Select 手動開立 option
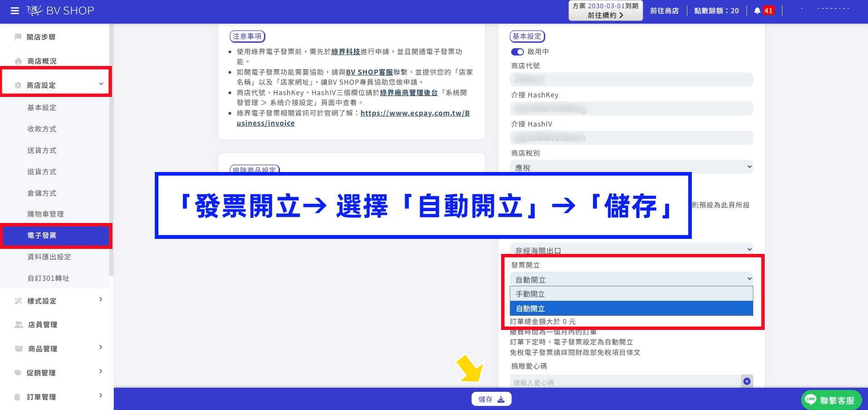 click(631, 294)
